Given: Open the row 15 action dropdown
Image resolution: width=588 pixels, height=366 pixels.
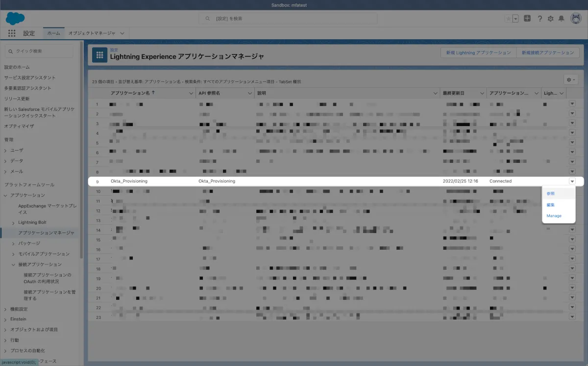Looking at the screenshot, I should (x=572, y=239).
